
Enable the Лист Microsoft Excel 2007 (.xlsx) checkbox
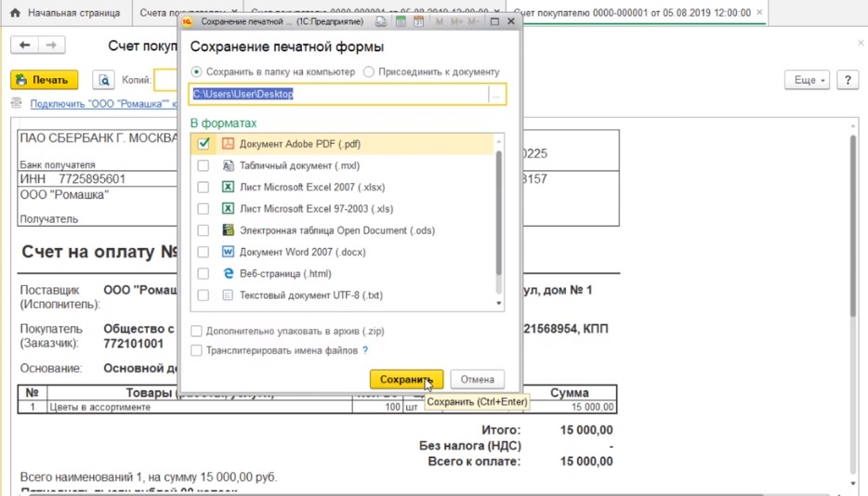pyautogui.click(x=204, y=187)
